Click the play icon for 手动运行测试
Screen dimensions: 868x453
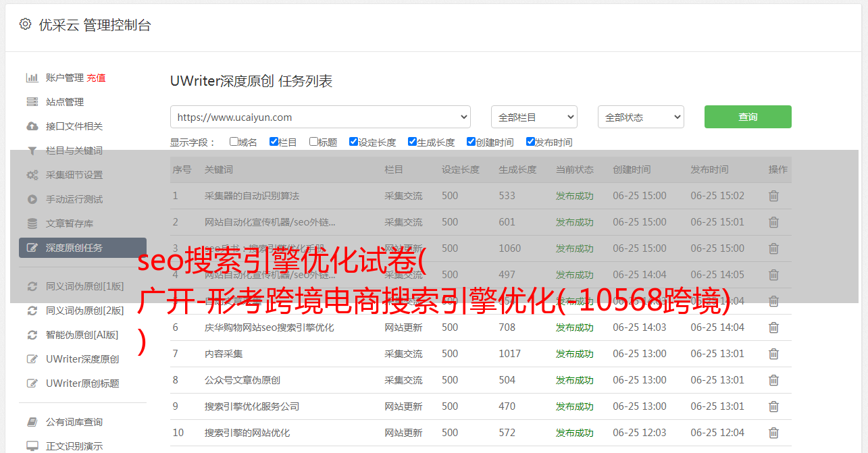point(32,199)
